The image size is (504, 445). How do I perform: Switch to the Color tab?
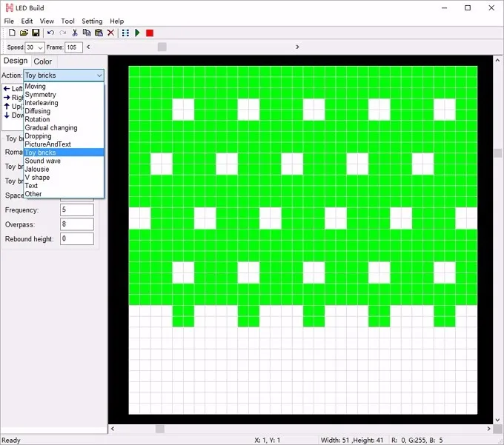pyautogui.click(x=43, y=61)
